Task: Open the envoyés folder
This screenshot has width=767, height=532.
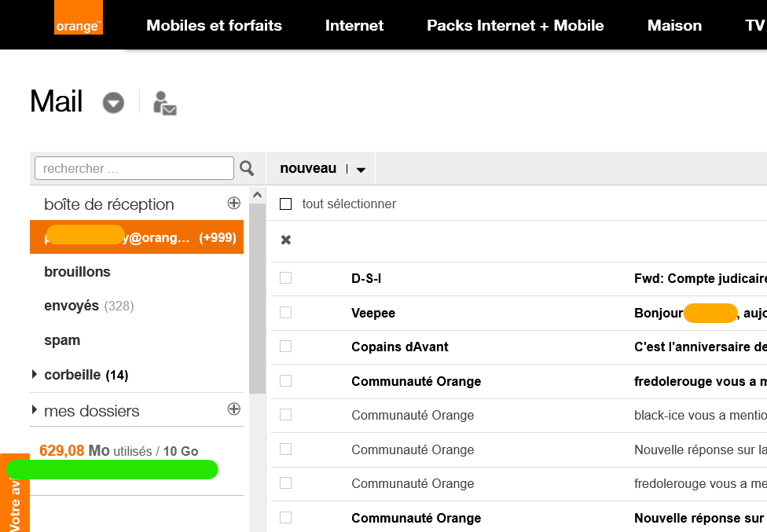Action: (x=89, y=306)
